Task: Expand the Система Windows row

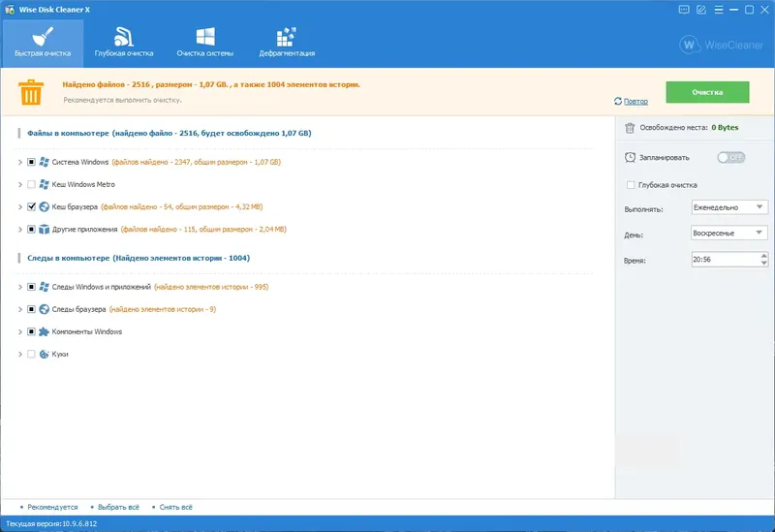Action: point(20,162)
